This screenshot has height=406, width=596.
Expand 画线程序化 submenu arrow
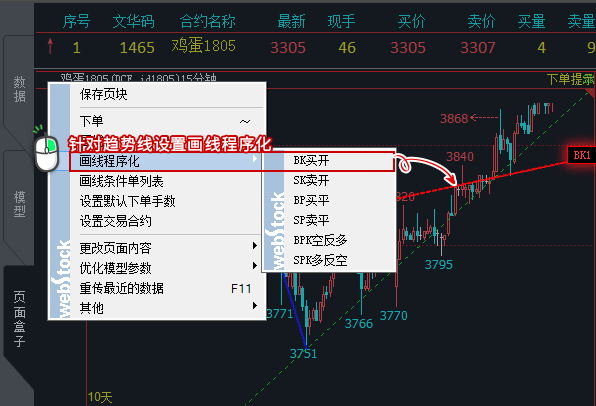pyautogui.click(x=255, y=159)
